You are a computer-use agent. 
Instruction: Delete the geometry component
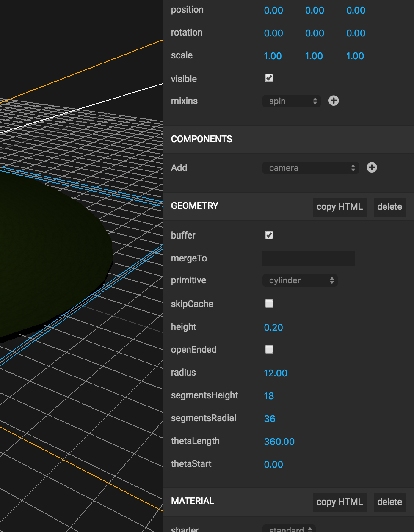389,207
